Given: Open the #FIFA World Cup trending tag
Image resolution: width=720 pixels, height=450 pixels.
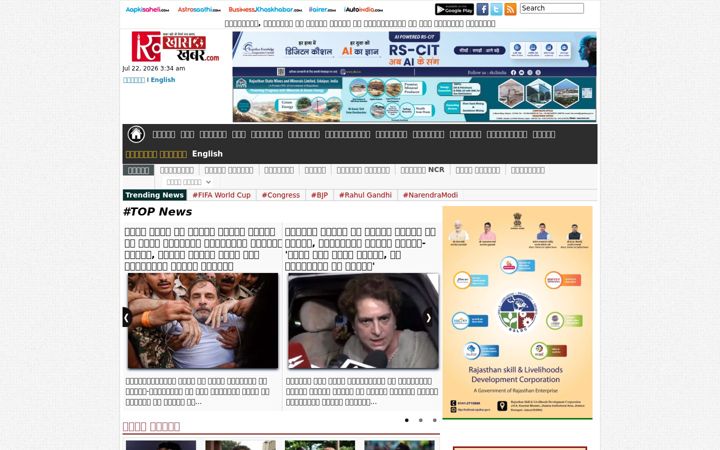Looking at the screenshot, I should (x=221, y=195).
